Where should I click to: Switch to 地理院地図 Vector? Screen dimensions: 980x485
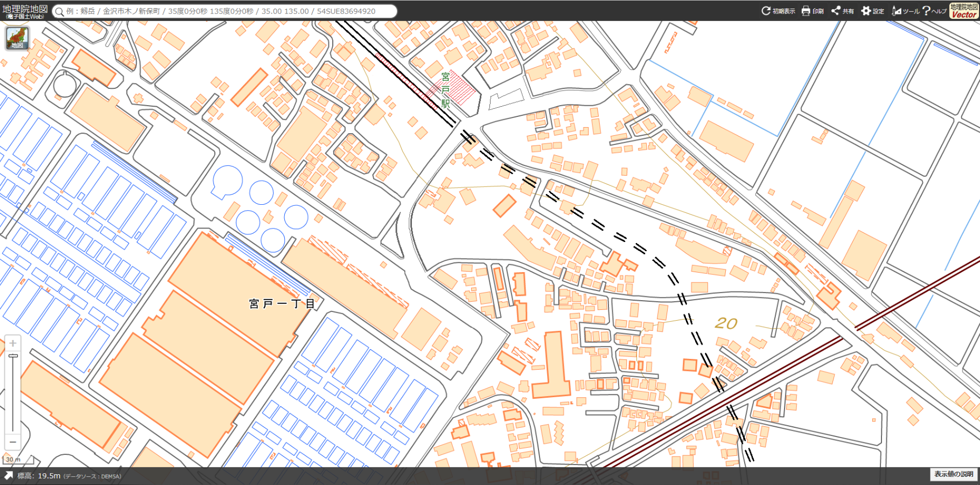pyautogui.click(x=963, y=11)
